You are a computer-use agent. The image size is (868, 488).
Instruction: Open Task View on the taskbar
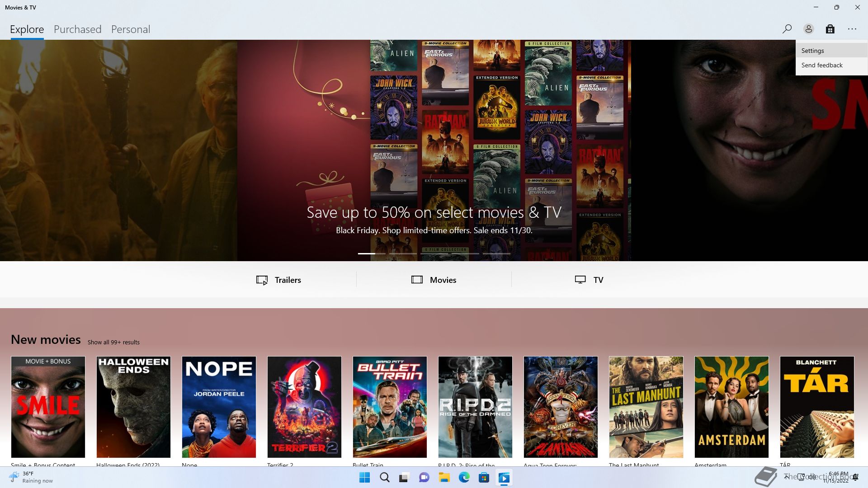tap(404, 478)
